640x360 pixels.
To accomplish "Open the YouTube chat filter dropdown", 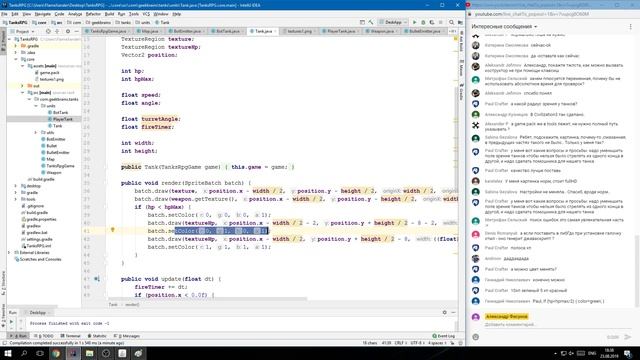I will 504,27.
